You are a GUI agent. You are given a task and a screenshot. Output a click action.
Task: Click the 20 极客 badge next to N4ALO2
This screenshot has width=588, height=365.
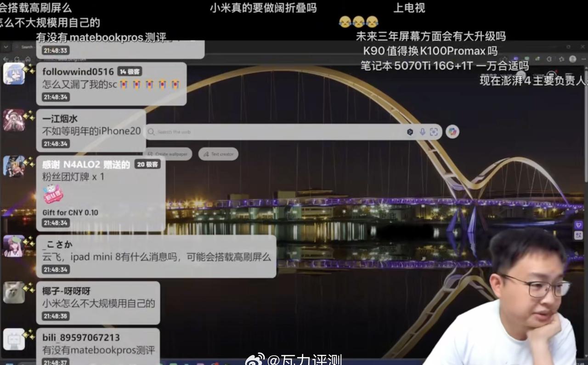(147, 164)
